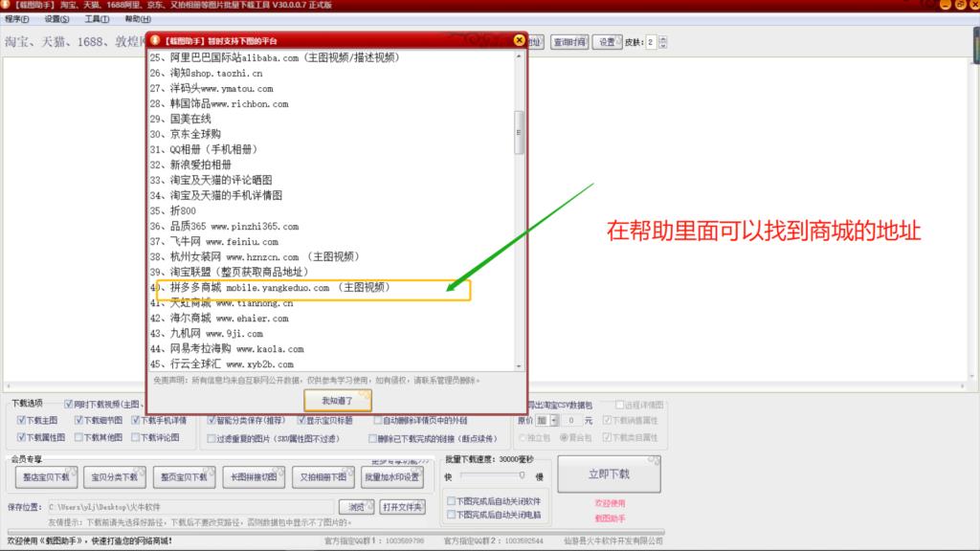Enable 过滤重复的图片 checkbox
The image size is (980, 551).
pos(212,438)
